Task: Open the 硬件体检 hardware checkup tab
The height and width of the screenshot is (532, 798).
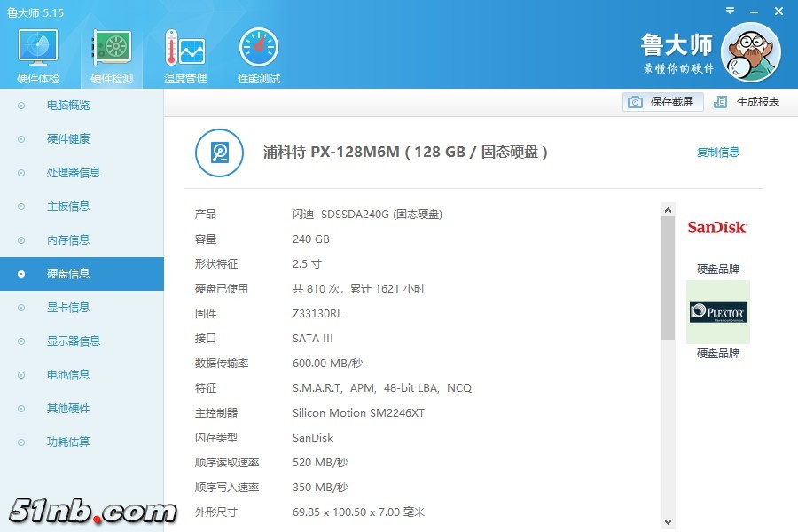Action: tap(38, 56)
